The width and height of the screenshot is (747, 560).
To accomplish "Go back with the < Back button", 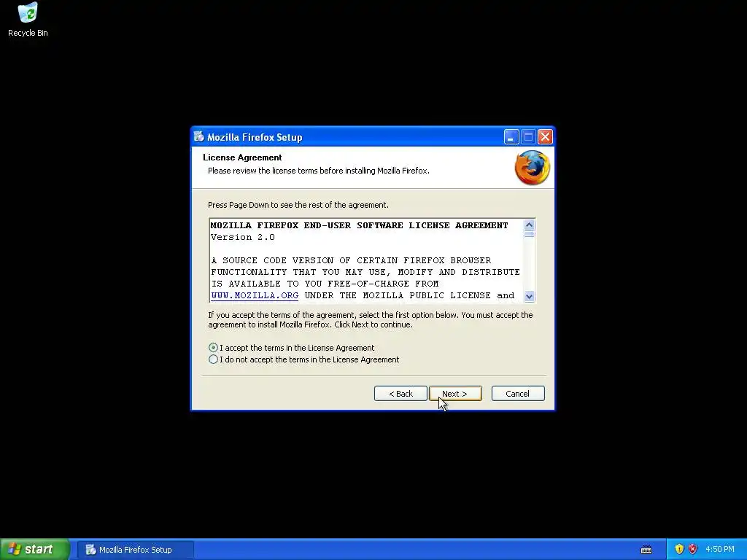I will [400, 394].
